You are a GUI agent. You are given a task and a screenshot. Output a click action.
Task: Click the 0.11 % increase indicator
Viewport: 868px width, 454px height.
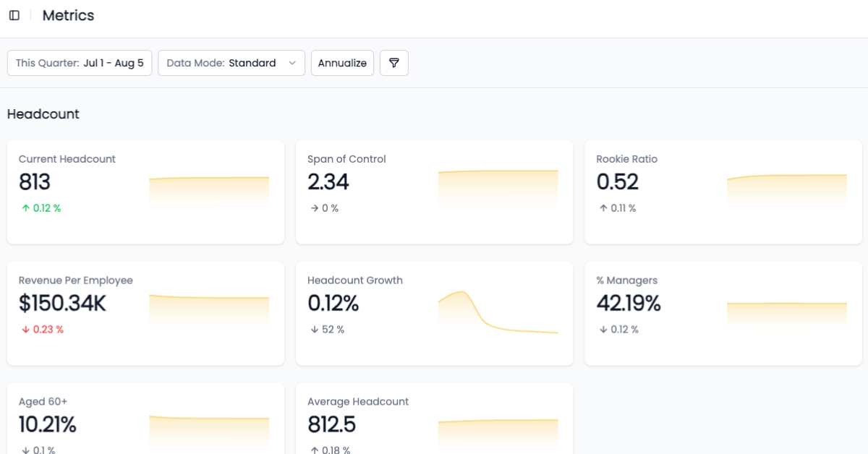click(618, 208)
